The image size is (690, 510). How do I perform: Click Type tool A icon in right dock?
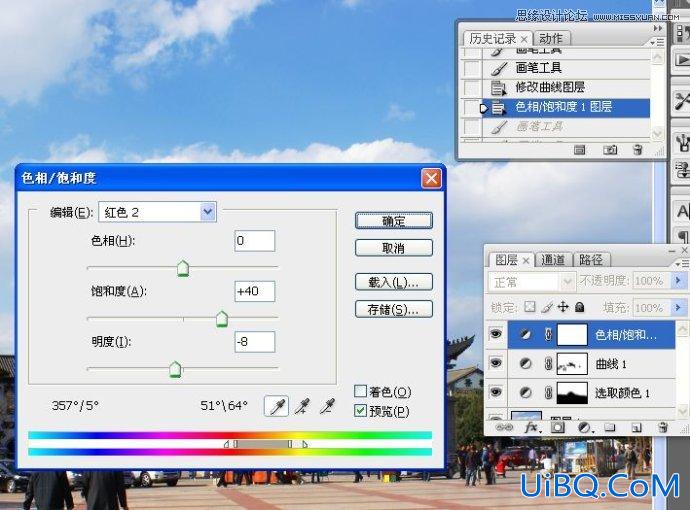pyautogui.click(x=683, y=212)
